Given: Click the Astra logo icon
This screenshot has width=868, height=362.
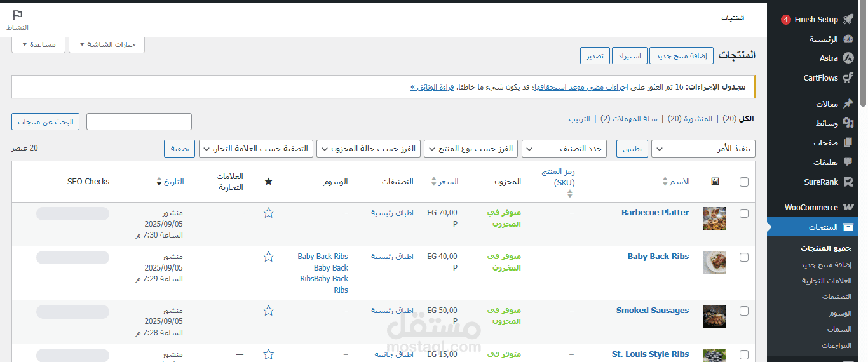Looking at the screenshot, I should tap(848, 58).
